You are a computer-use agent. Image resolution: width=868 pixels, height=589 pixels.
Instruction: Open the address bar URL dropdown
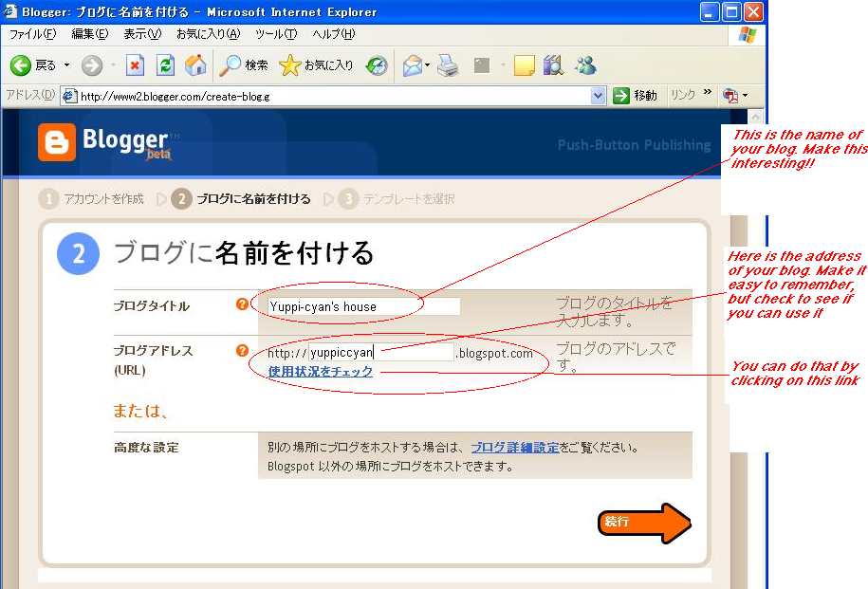(598, 96)
